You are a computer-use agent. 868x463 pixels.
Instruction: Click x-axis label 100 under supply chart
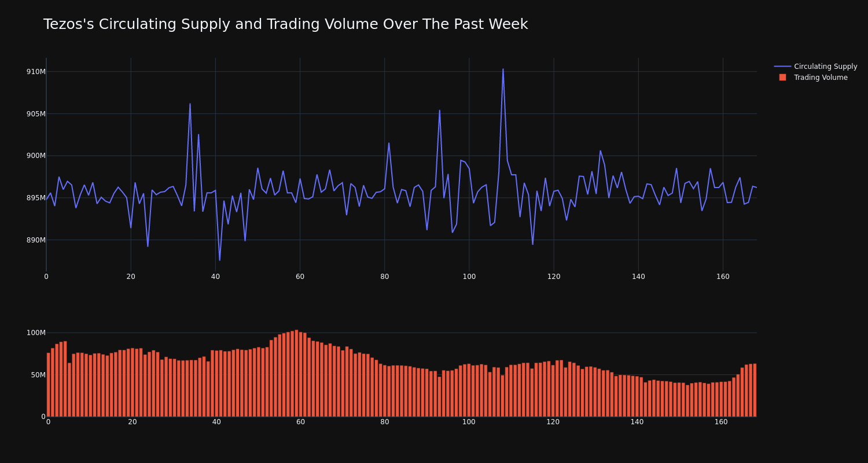click(469, 277)
